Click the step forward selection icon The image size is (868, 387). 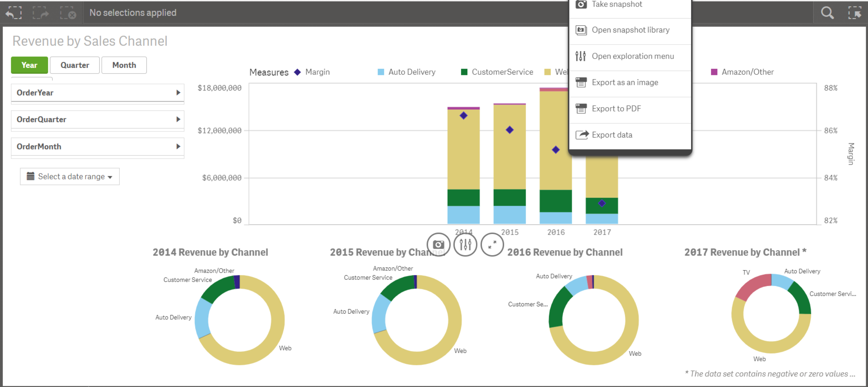point(41,13)
